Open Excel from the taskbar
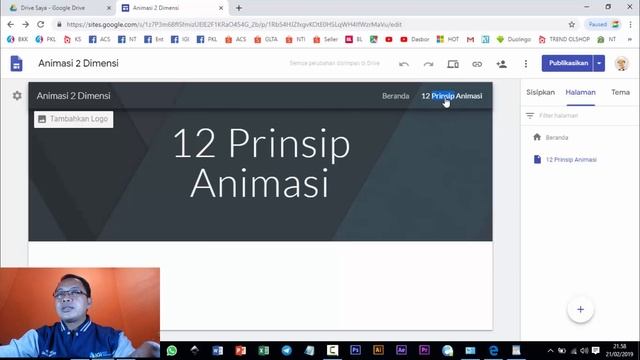 264,350
